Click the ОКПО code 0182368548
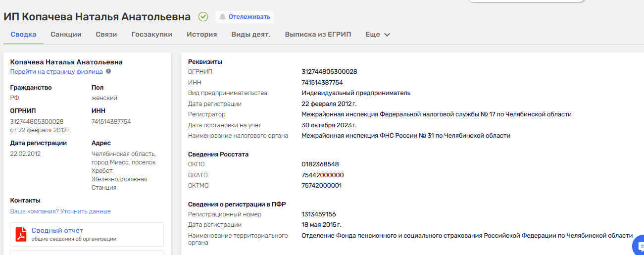 320,164
